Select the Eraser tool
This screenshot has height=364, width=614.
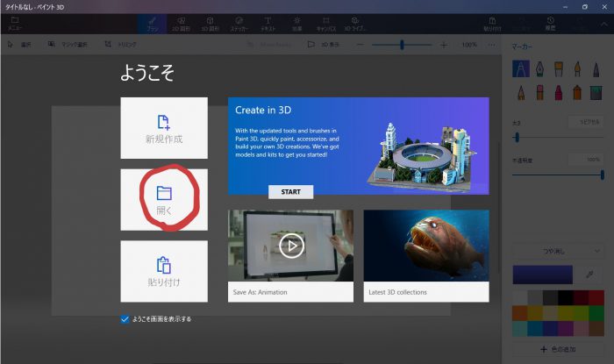click(x=539, y=93)
